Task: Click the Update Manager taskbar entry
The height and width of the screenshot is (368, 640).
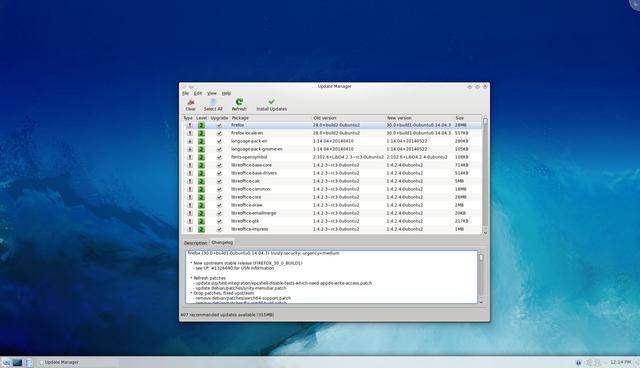Action: (x=78, y=362)
